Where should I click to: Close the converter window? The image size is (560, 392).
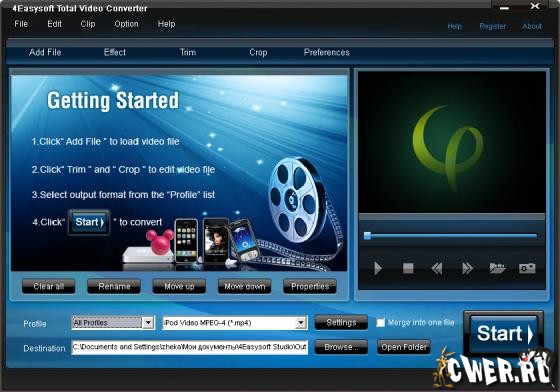coord(535,6)
